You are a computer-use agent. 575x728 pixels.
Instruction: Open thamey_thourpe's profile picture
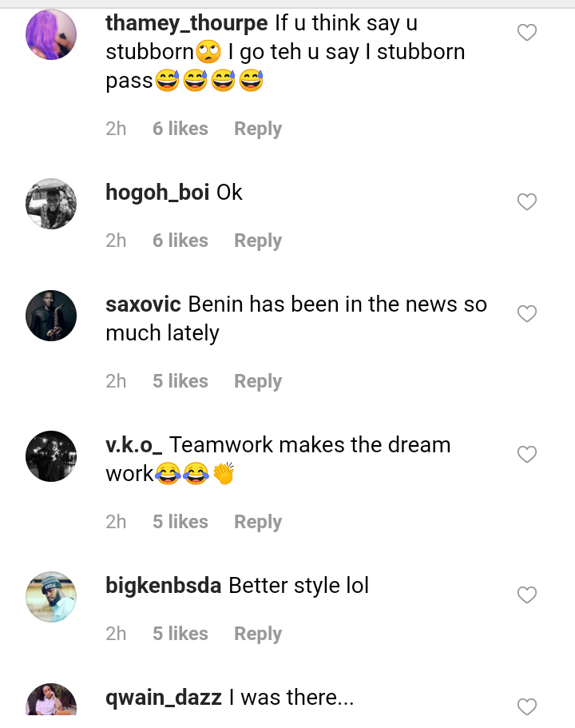click(x=51, y=34)
